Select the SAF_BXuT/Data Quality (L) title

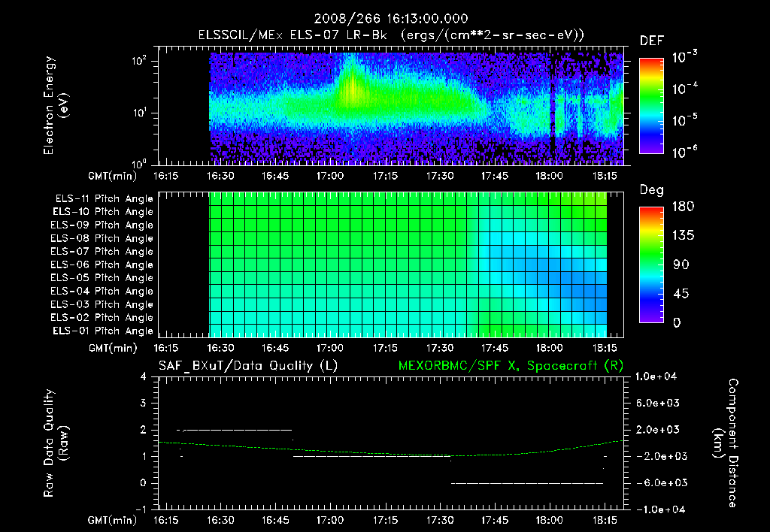click(248, 366)
